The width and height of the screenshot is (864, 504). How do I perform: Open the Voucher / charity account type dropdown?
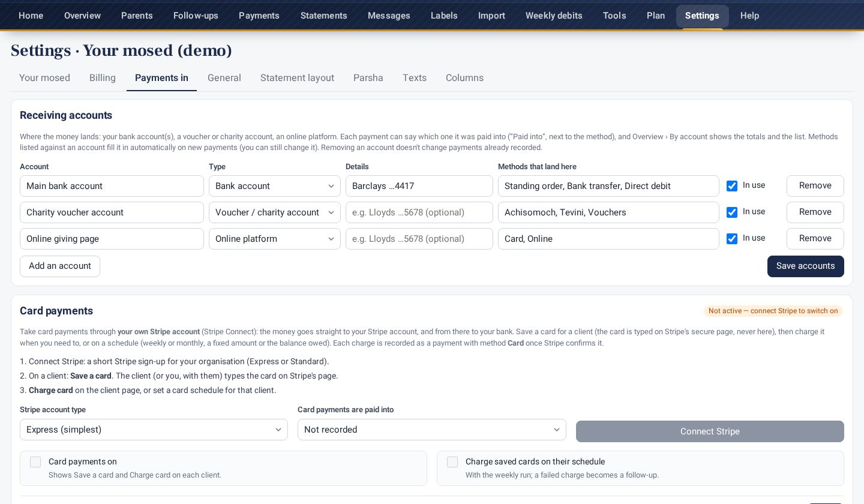275,212
